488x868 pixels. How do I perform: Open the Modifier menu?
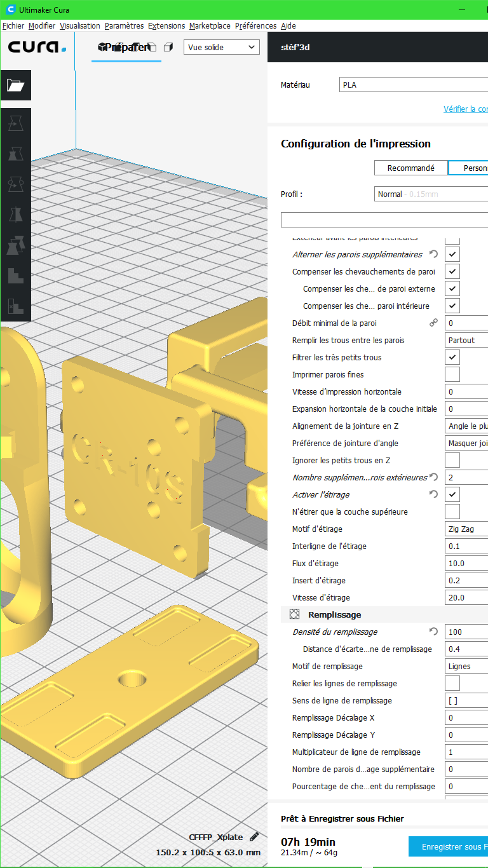[42, 26]
